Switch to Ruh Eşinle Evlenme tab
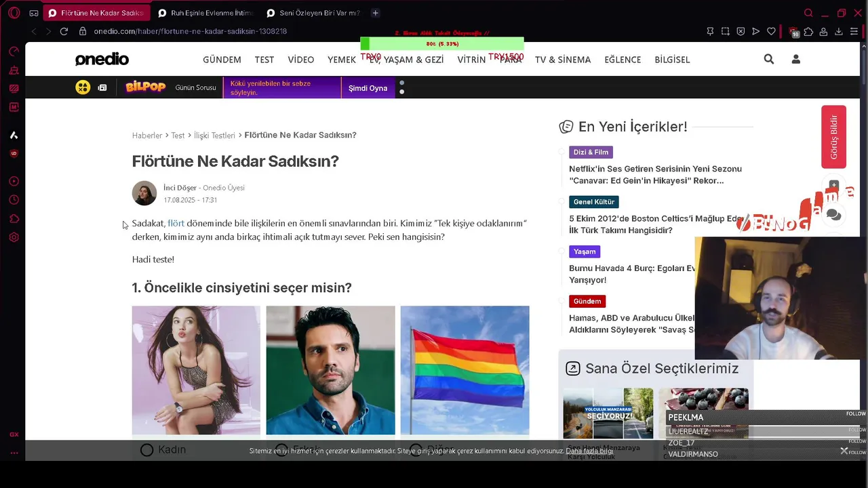The image size is (868, 488). coord(205,13)
